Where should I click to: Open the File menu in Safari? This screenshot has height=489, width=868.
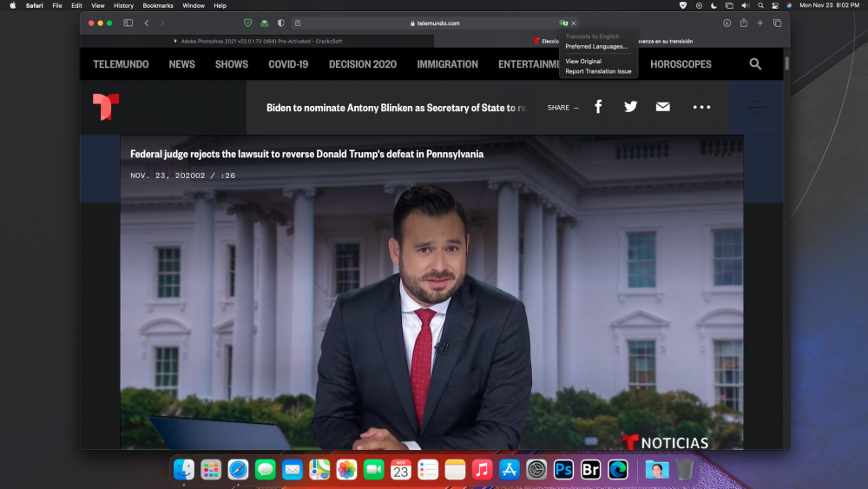(x=57, y=5)
